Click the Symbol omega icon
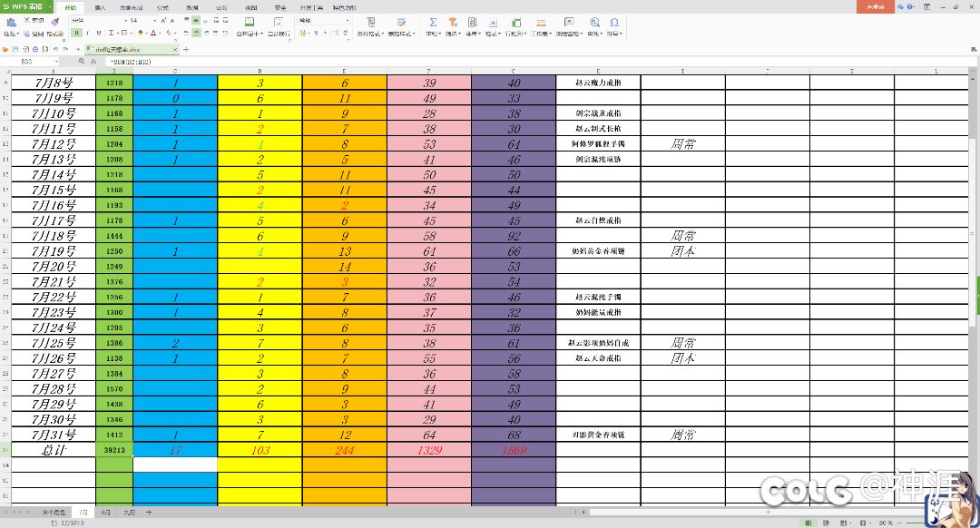This screenshot has height=528, width=980. tap(614, 22)
